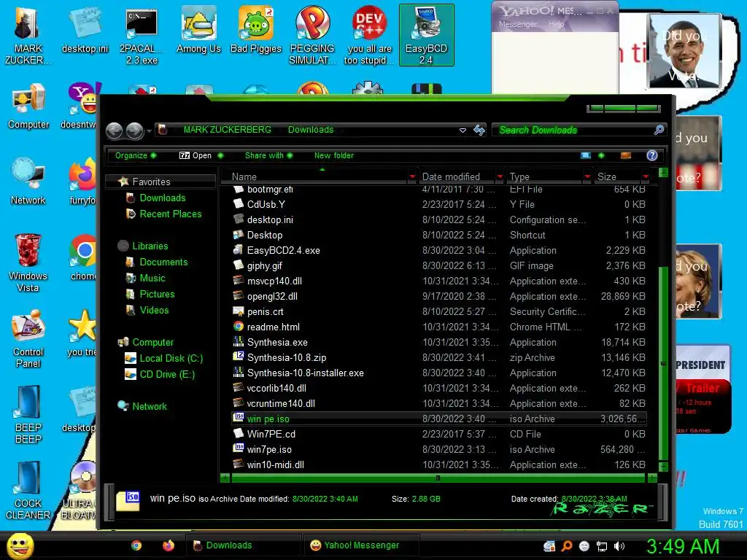
Task: Select Local Disk (C:) in navigation pane
Action: [171, 358]
